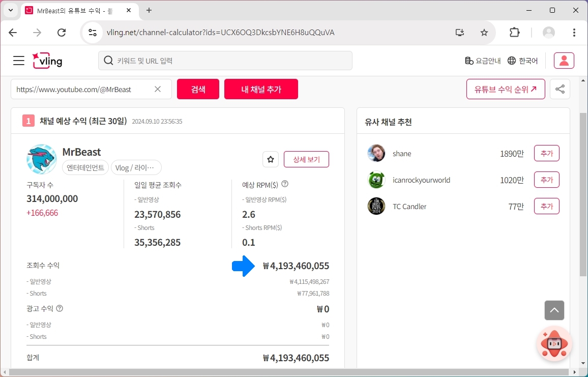Open Chrome three-dot menu

pos(574,33)
